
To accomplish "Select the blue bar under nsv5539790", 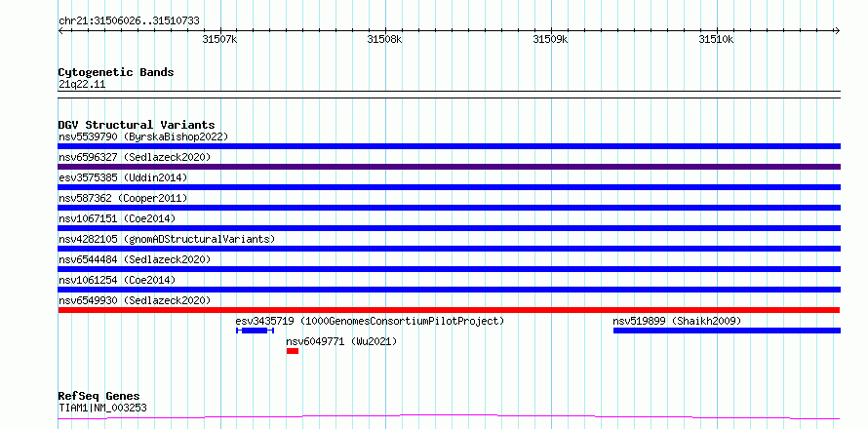I will point(449,146).
